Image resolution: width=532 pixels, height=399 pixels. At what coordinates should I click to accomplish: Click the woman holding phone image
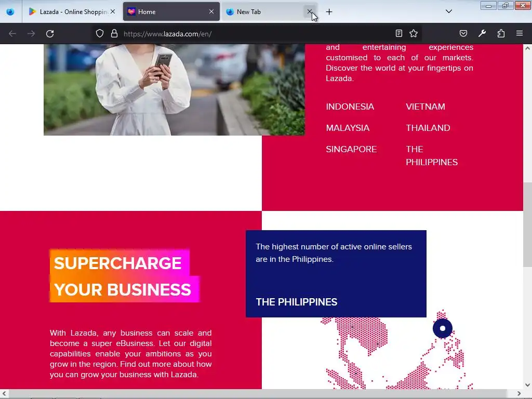pos(174,89)
